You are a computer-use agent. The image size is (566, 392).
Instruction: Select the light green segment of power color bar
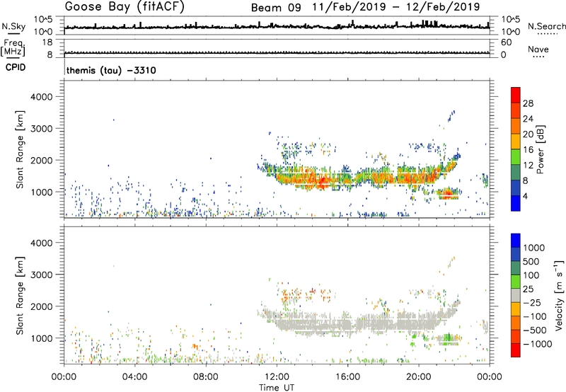(x=516, y=157)
